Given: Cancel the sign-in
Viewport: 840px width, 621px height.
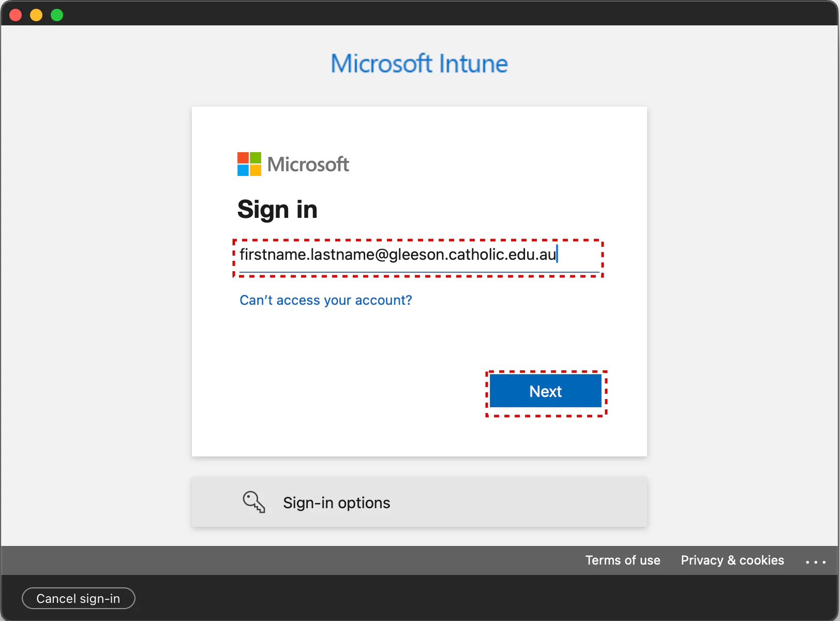Looking at the screenshot, I should 79,598.
